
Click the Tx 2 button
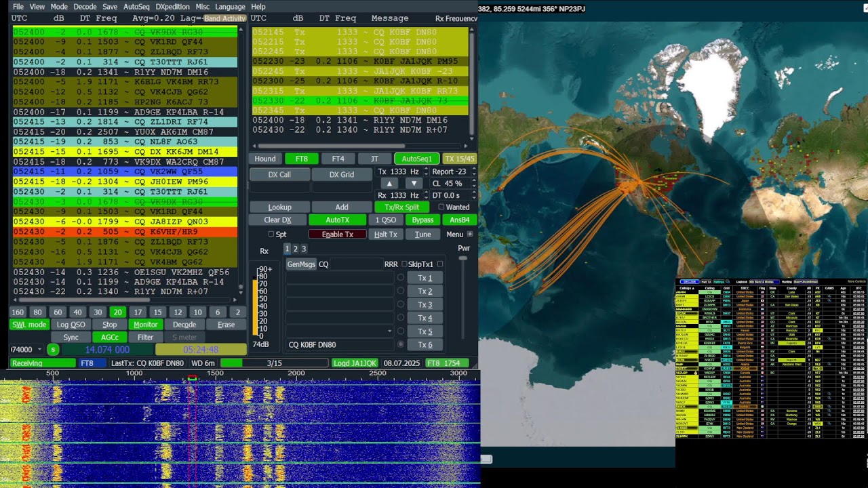425,291
